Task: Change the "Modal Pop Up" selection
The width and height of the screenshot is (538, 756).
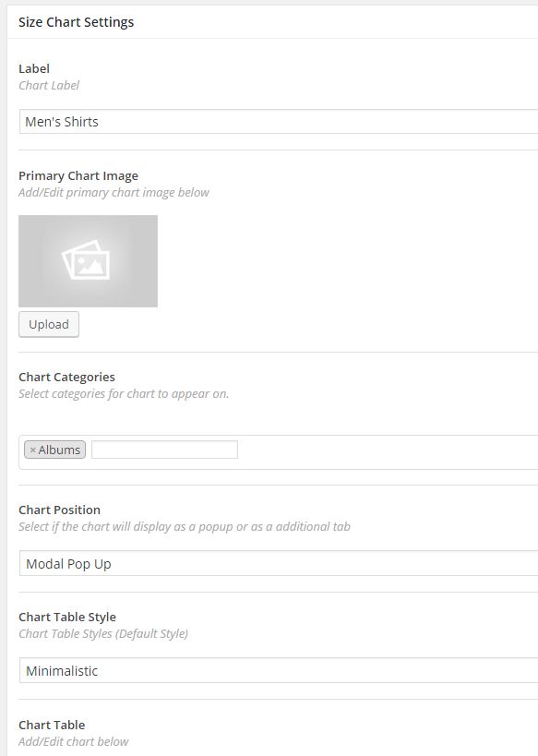Action: [x=277, y=562]
